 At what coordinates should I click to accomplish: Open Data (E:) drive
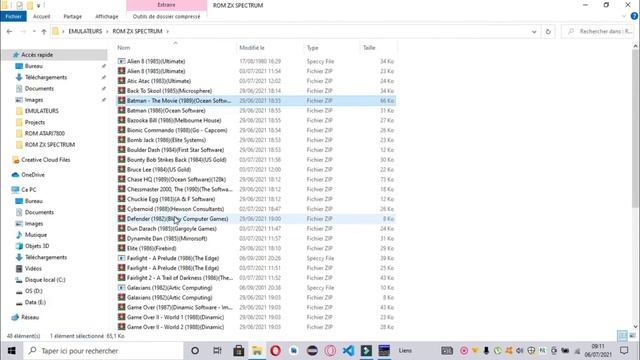click(35, 302)
